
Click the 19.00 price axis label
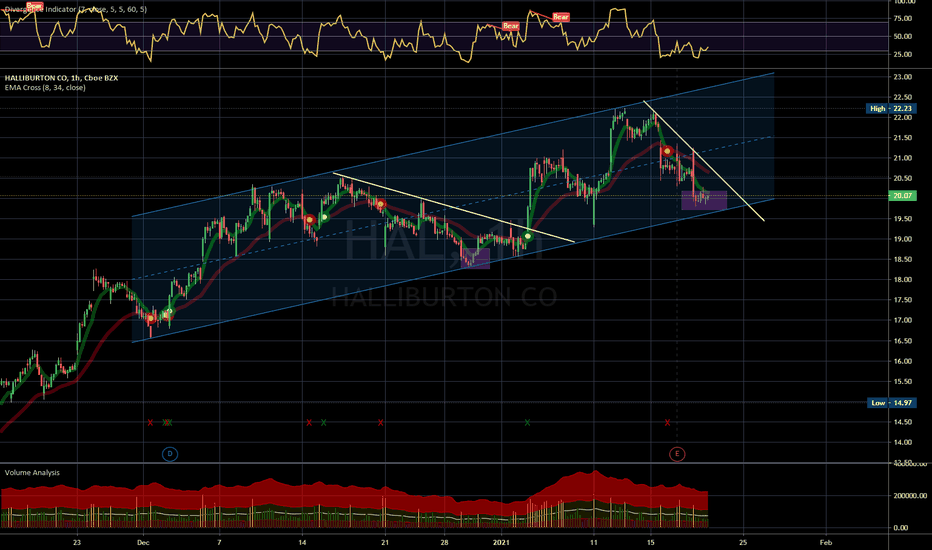point(903,239)
